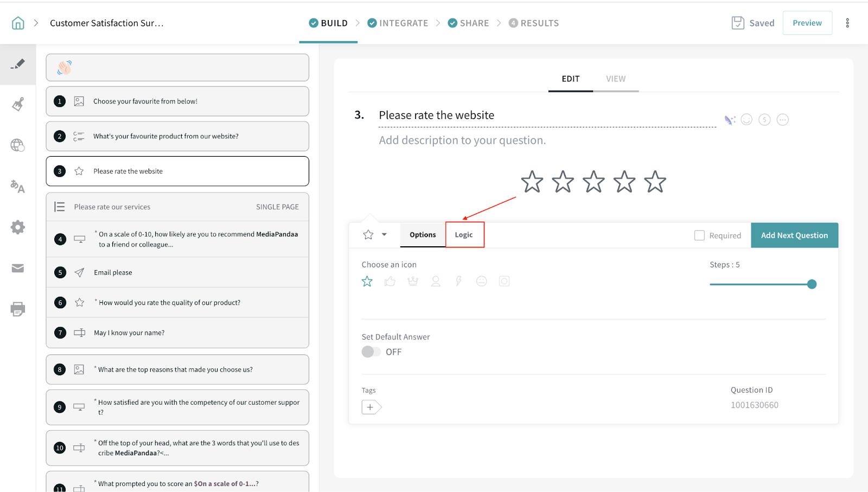This screenshot has height=492, width=868.
Task: Select the thumbs-up rating icon
Action: pos(390,281)
